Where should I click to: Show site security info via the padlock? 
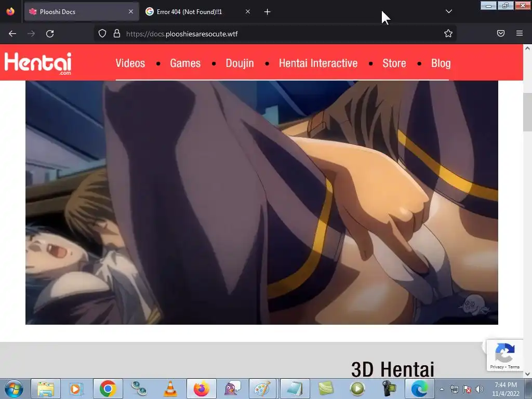(117, 34)
